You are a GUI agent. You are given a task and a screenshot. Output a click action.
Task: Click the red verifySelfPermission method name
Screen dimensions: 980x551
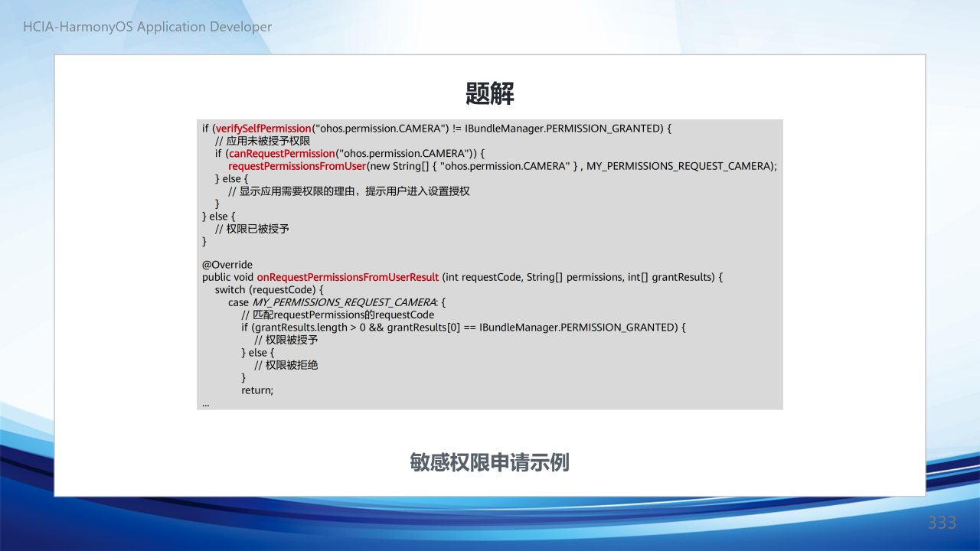click(263, 128)
